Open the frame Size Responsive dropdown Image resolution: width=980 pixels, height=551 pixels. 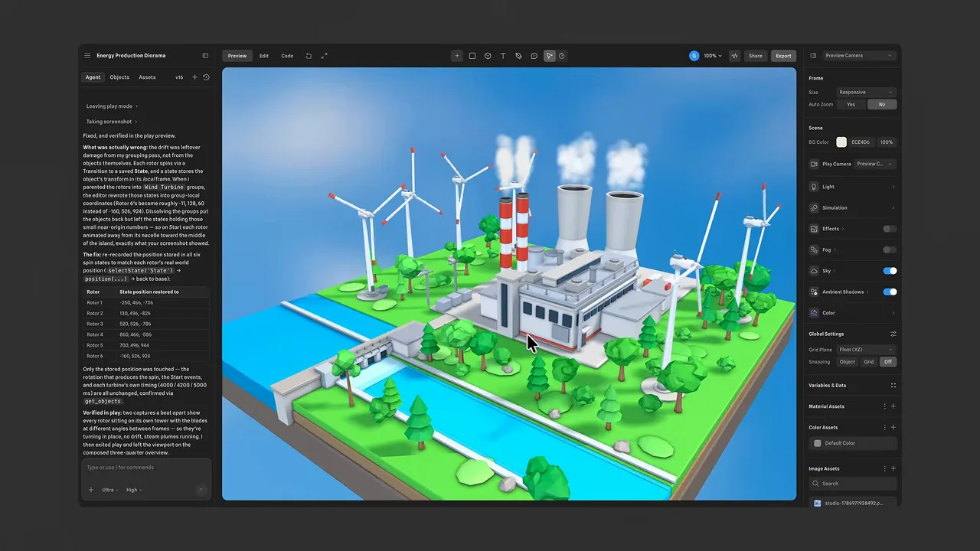pos(866,92)
